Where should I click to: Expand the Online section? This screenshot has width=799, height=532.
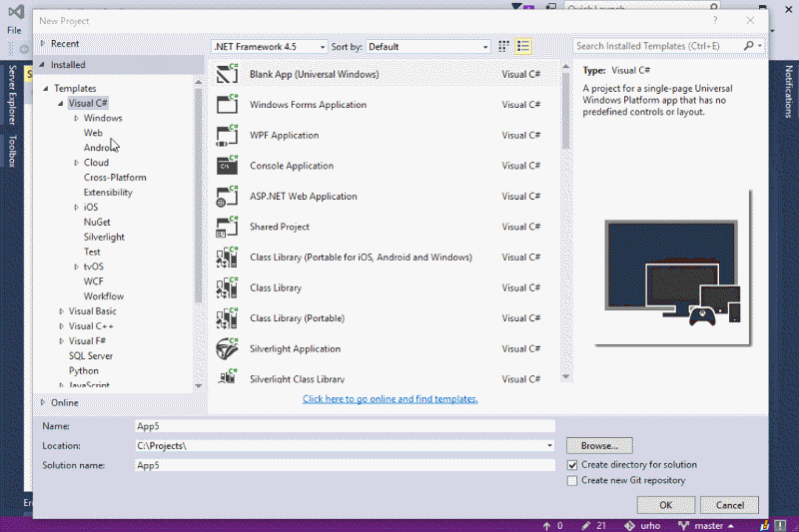[x=43, y=402]
